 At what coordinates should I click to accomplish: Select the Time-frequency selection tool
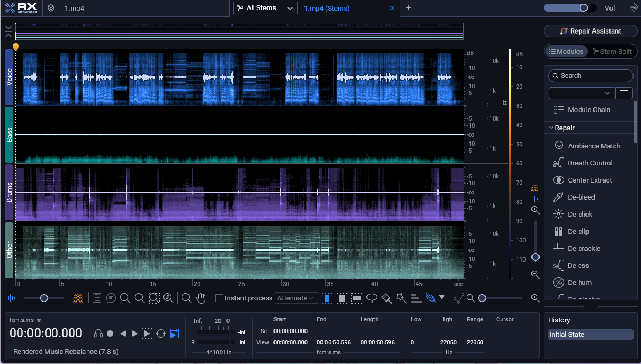click(x=342, y=298)
